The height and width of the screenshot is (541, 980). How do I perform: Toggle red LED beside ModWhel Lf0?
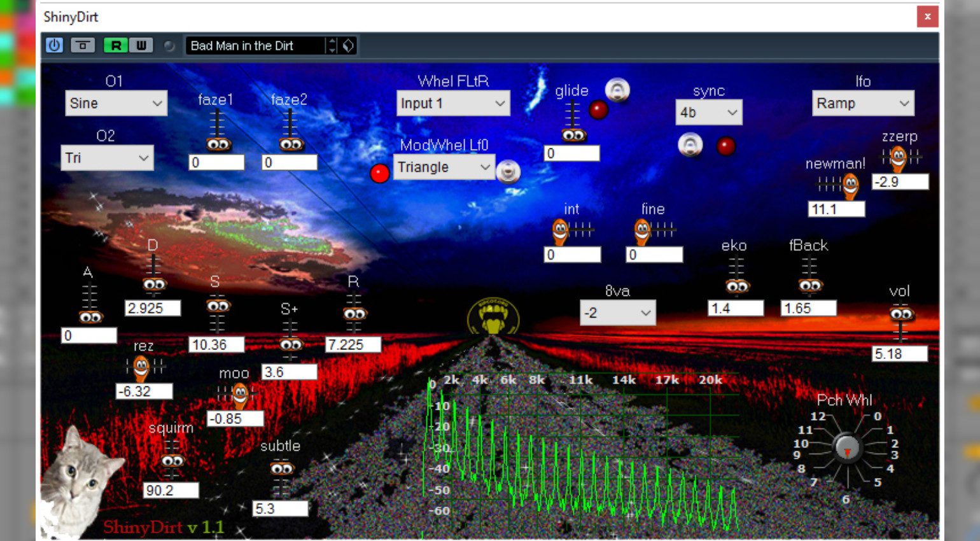pos(379,173)
